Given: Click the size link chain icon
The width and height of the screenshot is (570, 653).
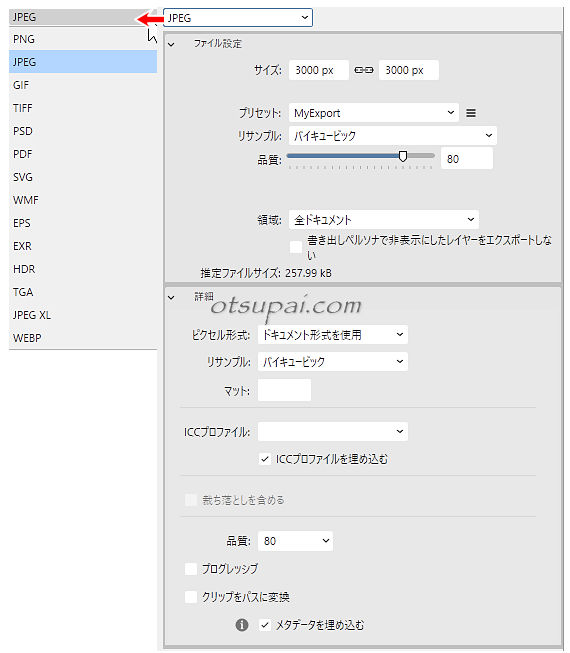Looking at the screenshot, I should pos(363,70).
